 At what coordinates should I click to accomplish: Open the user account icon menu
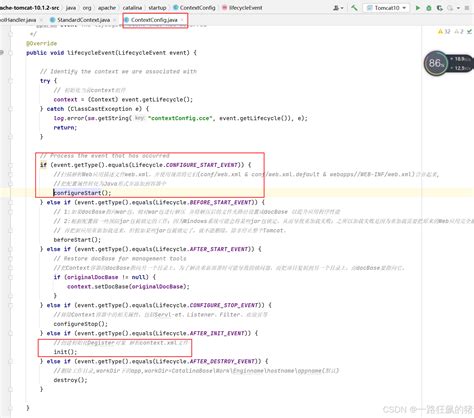pyautogui.click(x=338, y=8)
